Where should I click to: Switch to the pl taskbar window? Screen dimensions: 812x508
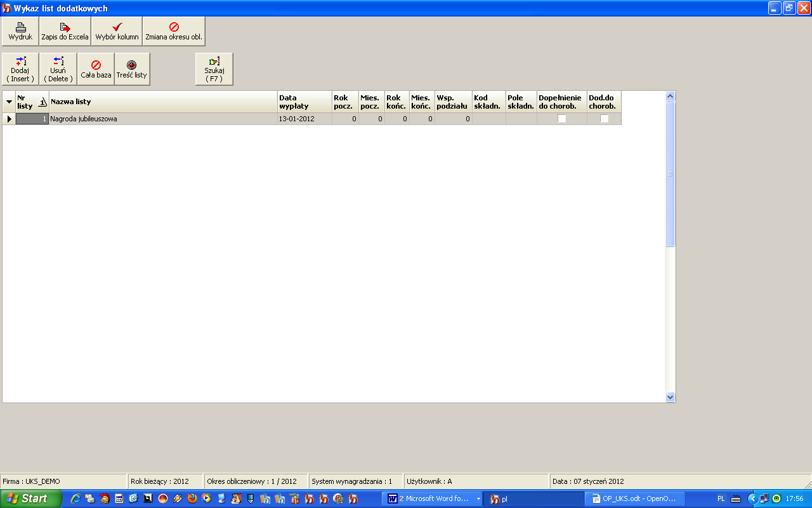click(x=533, y=499)
